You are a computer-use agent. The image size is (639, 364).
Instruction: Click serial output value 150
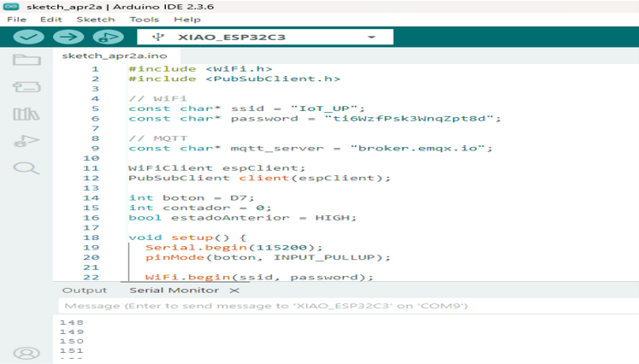coord(71,341)
